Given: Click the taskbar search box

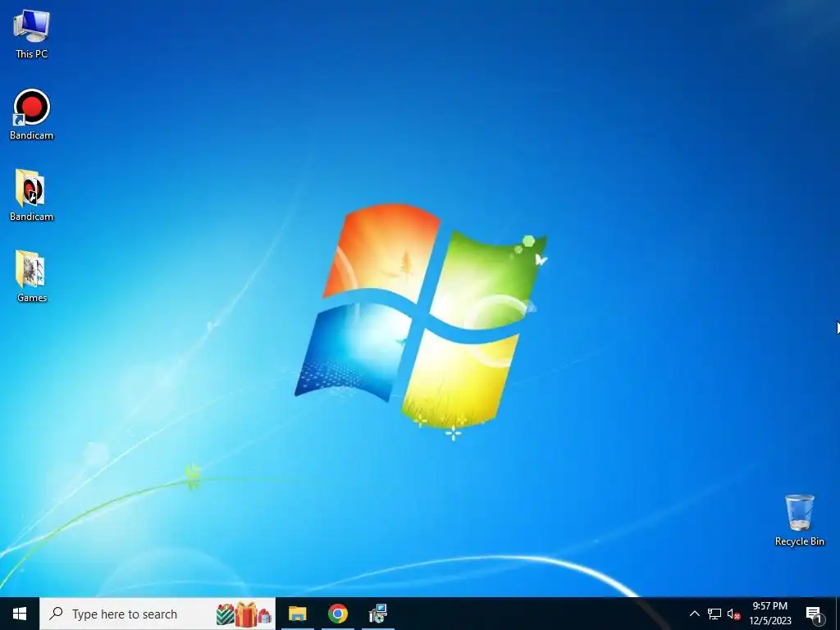Looking at the screenshot, I should (x=157, y=614).
